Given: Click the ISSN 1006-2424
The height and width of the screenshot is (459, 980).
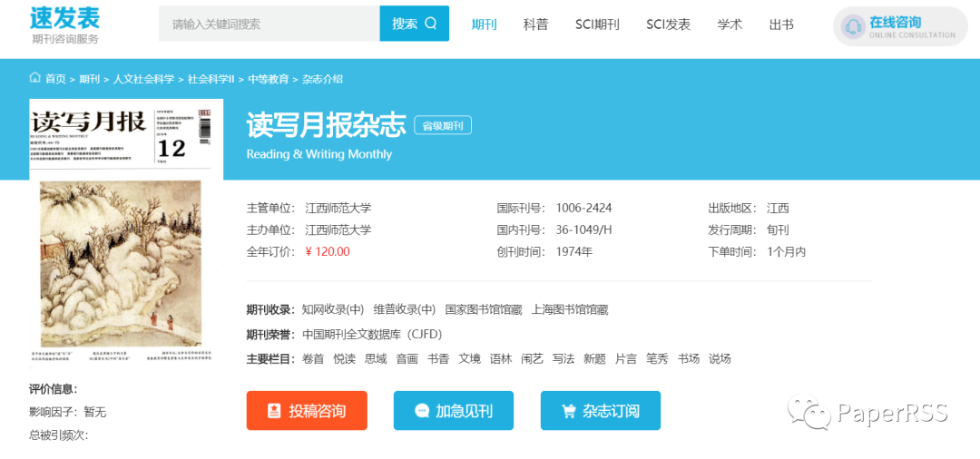Looking at the screenshot, I should [583, 208].
